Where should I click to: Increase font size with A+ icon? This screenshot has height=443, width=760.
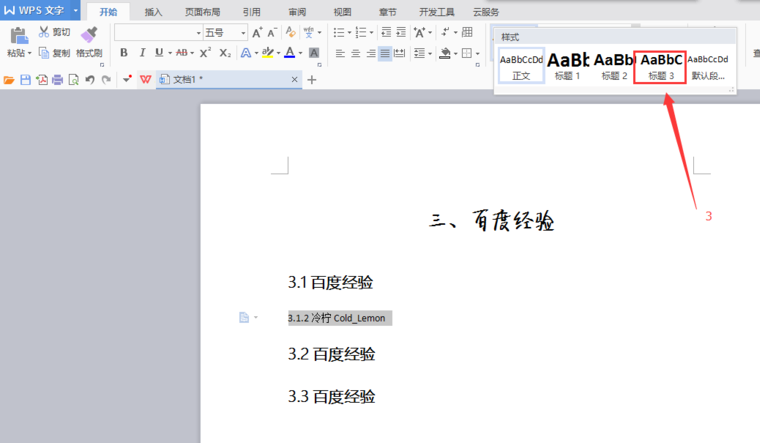click(257, 32)
